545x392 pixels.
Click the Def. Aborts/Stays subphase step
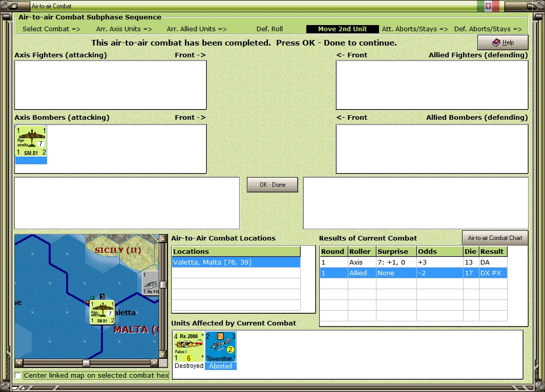488,29
